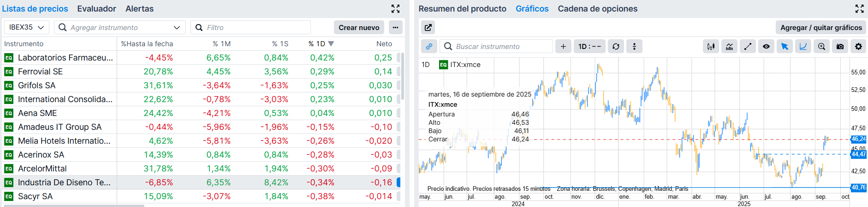Click the price list vertical scrollbar
Viewport: 868px width, 207px height.
[403, 76]
